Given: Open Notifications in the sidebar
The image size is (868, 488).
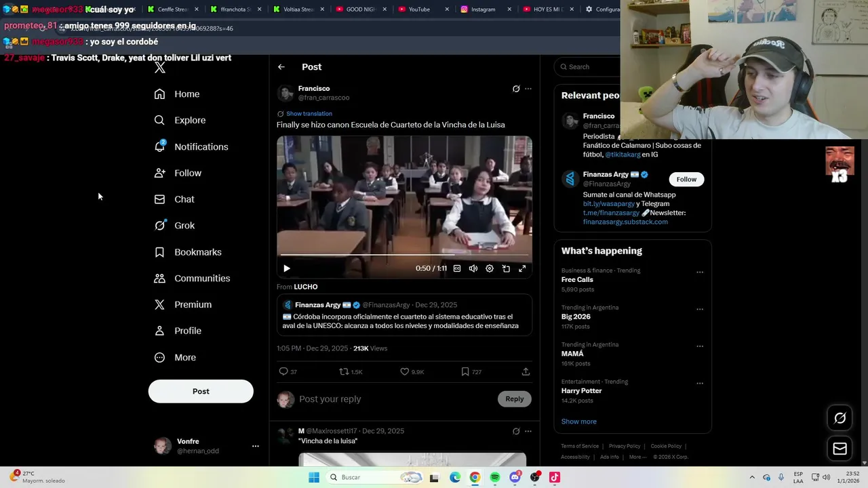Looking at the screenshot, I should point(191,147).
